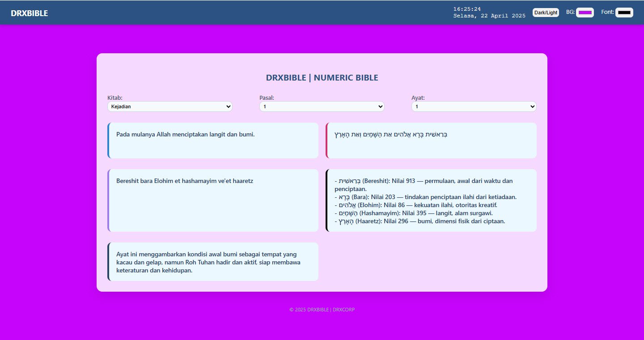Click the Bereshit Nilai 913 line
The height and width of the screenshot is (340, 644).
[424, 185]
